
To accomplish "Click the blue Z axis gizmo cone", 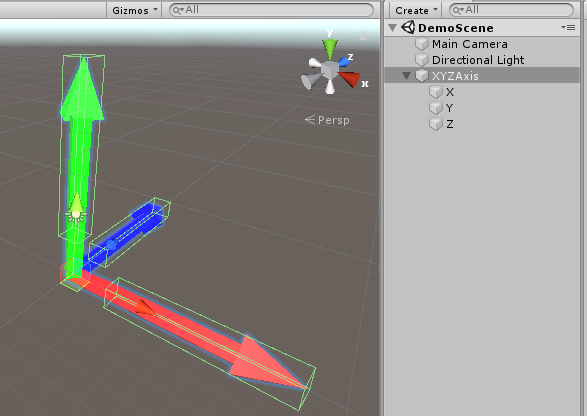I will pyautogui.click(x=343, y=61).
